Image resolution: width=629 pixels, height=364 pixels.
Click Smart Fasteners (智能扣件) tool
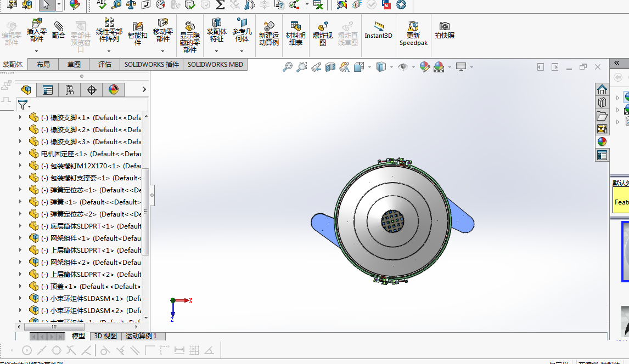[x=138, y=33]
